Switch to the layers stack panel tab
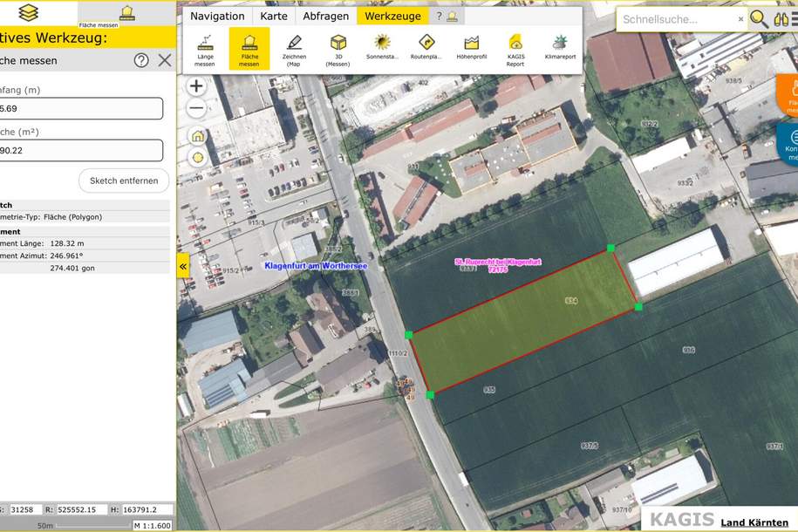This screenshot has height=532, width=798. 29,12
